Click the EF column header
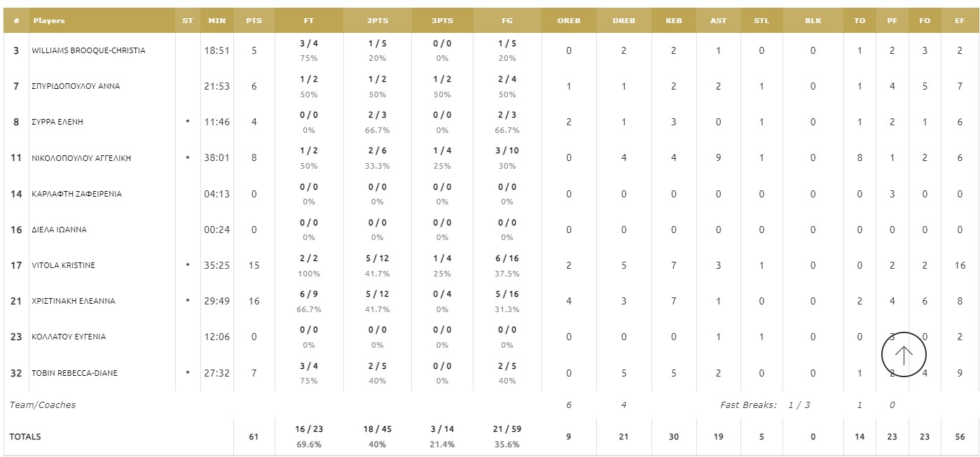The image size is (980, 457). tap(960, 21)
